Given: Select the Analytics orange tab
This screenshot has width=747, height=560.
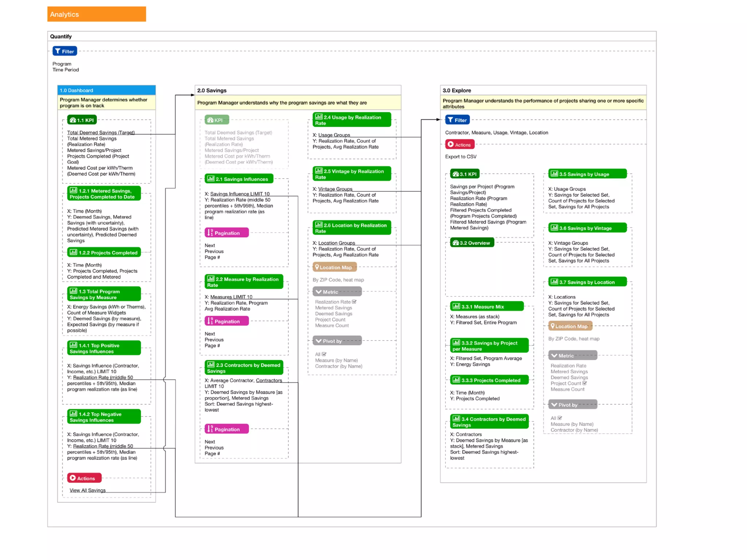Looking at the screenshot, I should click(x=96, y=14).
